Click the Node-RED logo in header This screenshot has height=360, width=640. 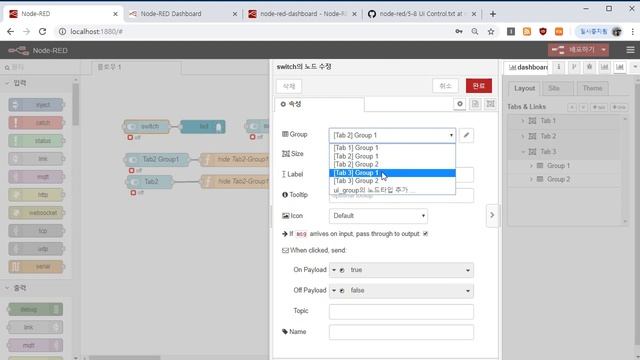[19, 51]
